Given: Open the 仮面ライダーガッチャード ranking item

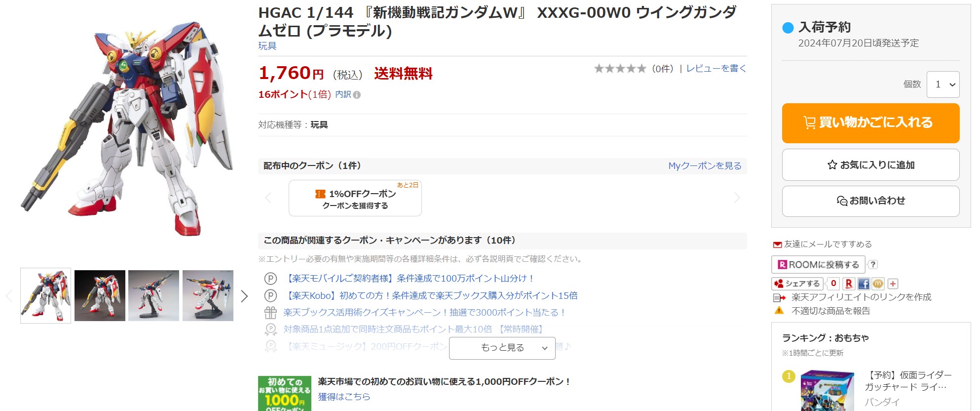Looking at the screenshot, I should click(908, 381).
